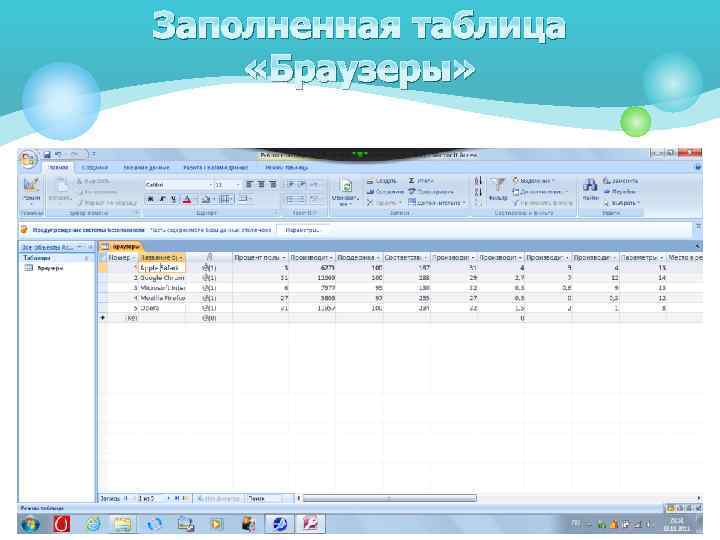Switch to the External Data ribbon tab
This screenshot has height=540, width=720.
146,168
